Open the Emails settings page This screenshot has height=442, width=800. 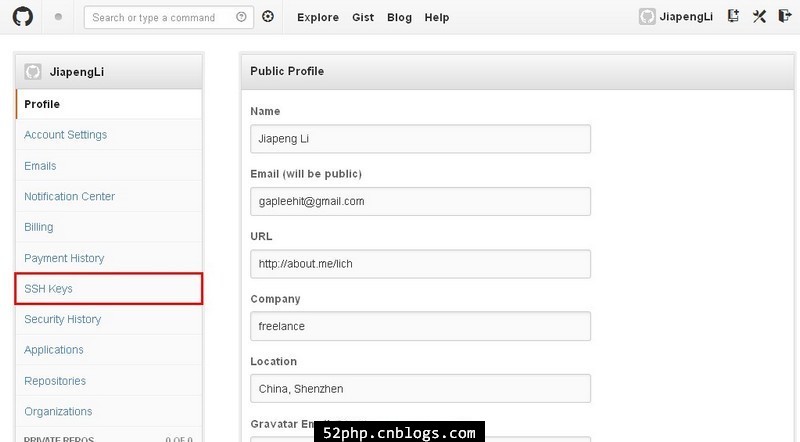click(x=109, y=166)
